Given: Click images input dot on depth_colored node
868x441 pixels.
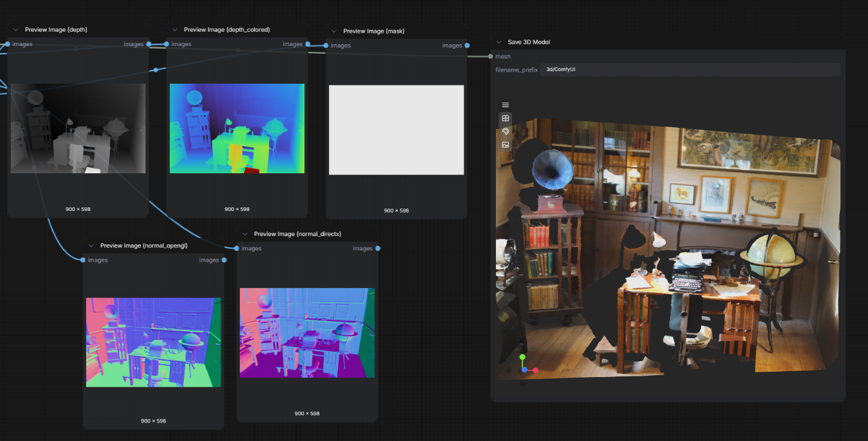Looking at the screenshot, I should click(167, 44).
